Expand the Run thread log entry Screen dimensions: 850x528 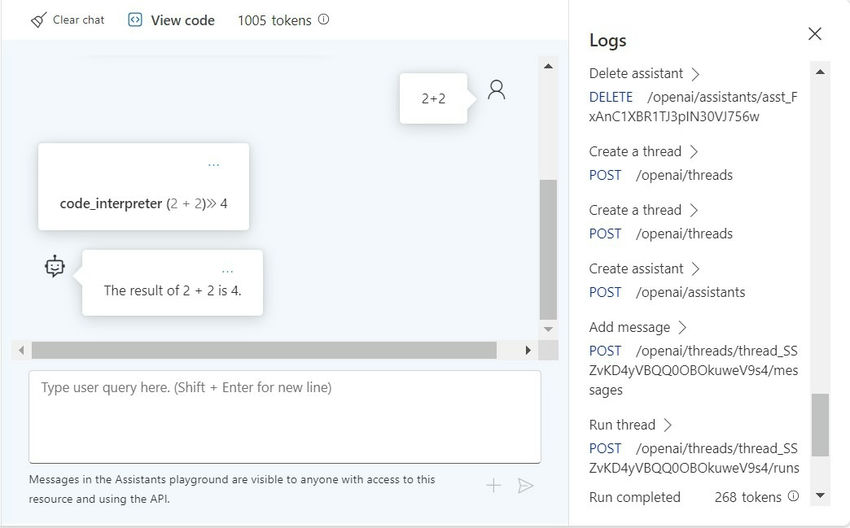tap(668, 425)
